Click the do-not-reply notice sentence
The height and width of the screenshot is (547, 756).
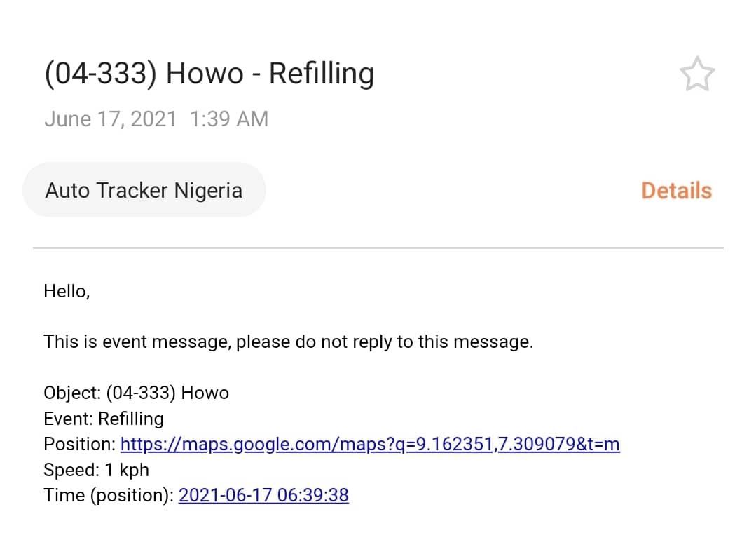click(288, 342)
